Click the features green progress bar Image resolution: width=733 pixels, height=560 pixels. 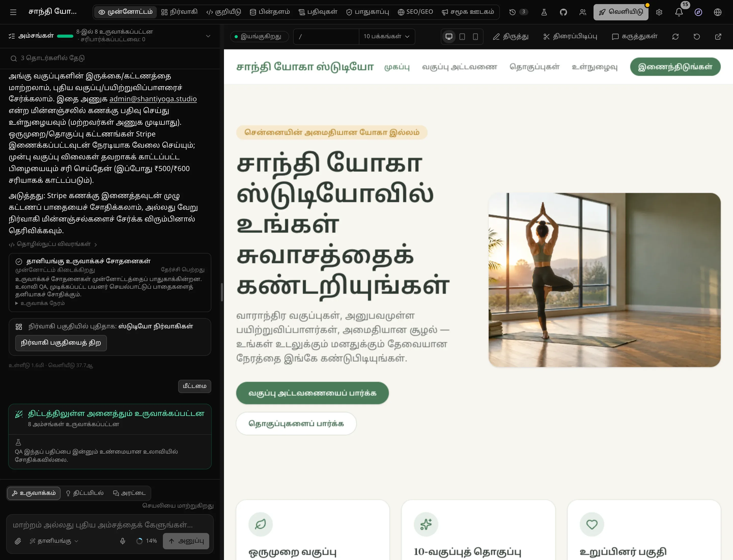[x=65, y=36]
